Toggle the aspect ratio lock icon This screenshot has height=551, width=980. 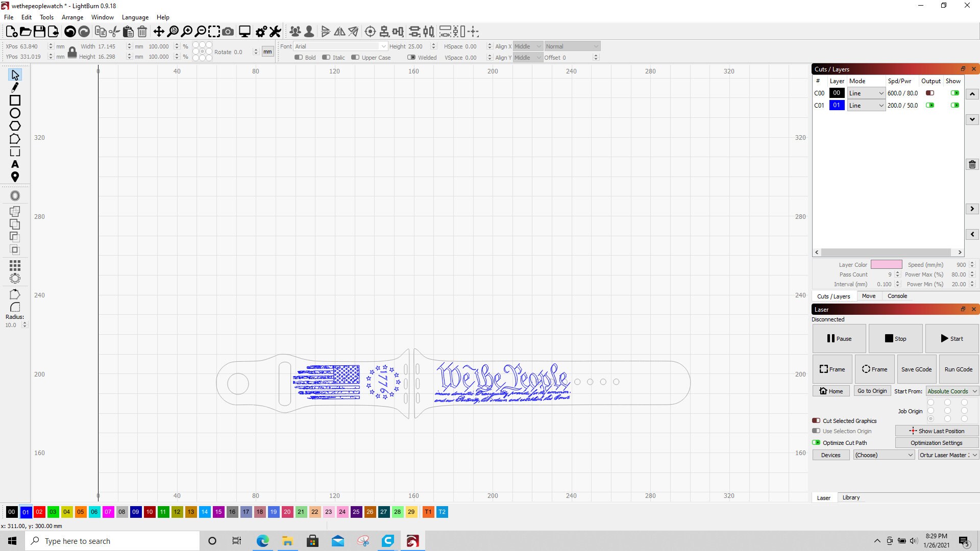tap(72, 52)
